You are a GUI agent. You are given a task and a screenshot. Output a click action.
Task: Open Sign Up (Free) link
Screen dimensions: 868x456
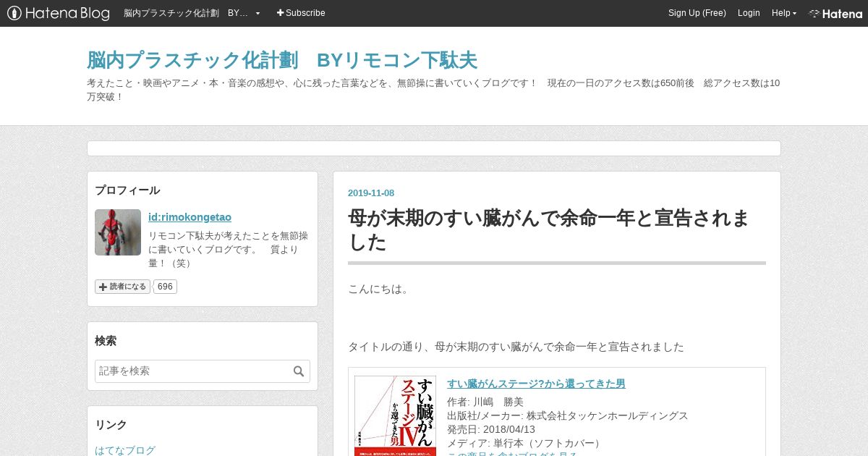pyautogui.click(x=697, y=13)
